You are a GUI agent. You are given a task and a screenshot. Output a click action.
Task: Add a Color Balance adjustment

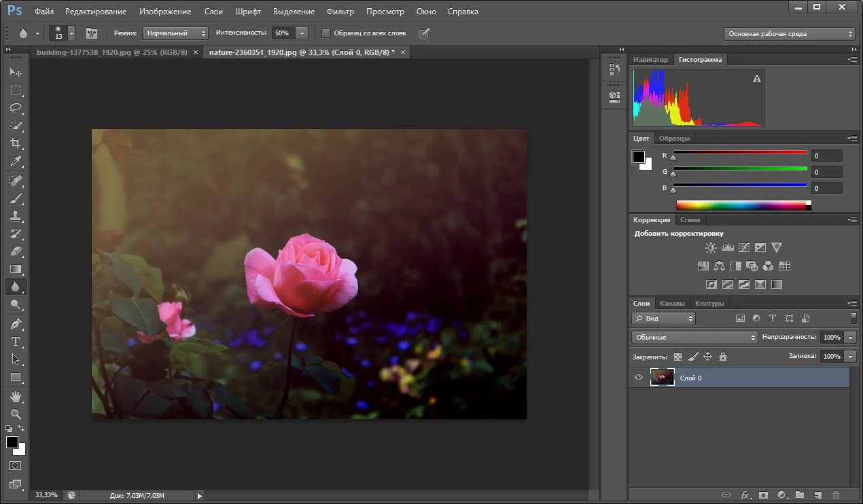(x=720, y=266)
